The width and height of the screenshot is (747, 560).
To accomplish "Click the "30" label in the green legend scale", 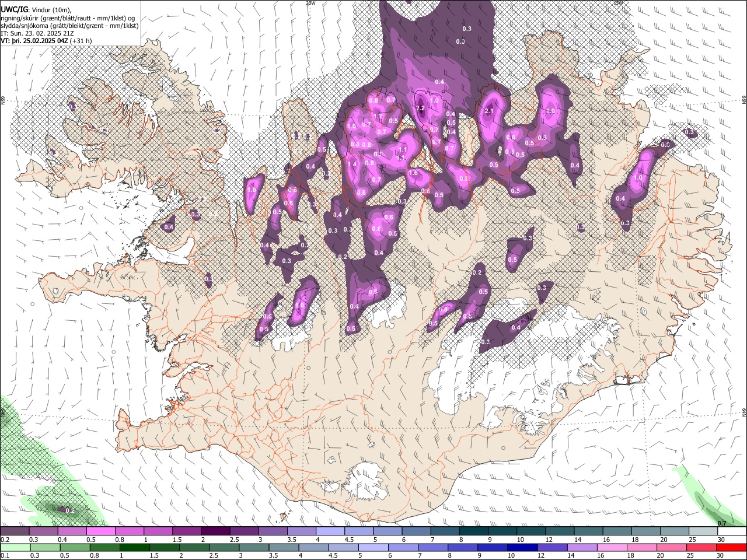I will click(x=720, y=556).
